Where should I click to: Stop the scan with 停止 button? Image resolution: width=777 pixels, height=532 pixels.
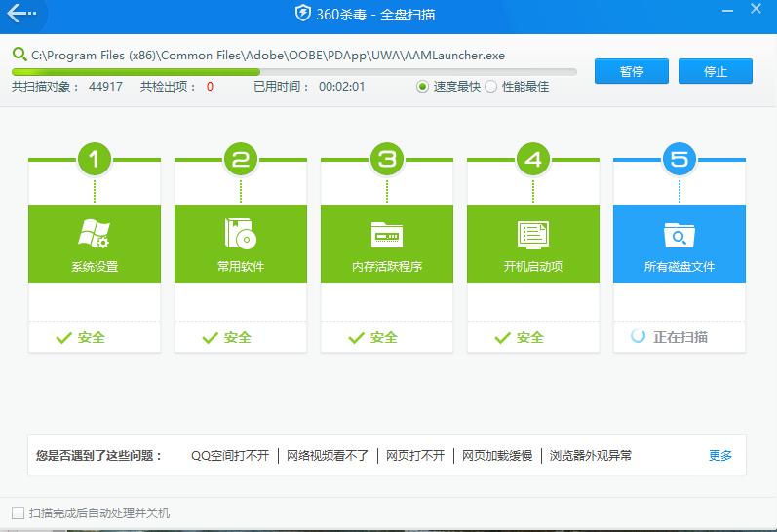point(715,71)
